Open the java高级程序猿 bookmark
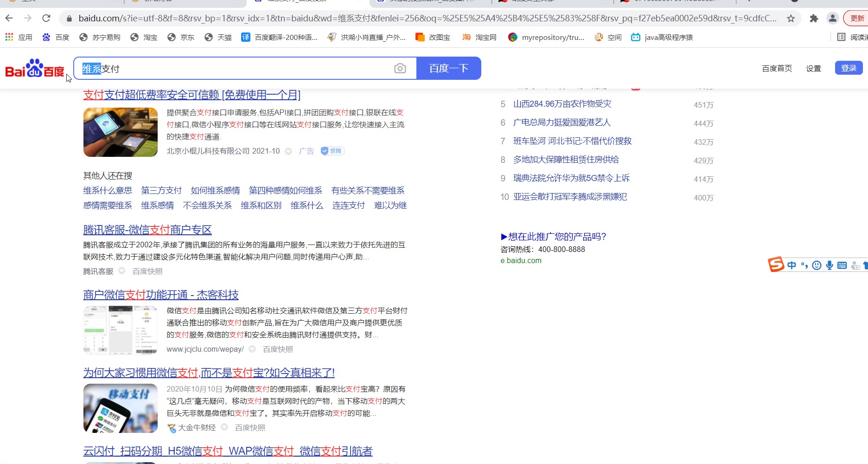868x464 pixels. [662, 37]
